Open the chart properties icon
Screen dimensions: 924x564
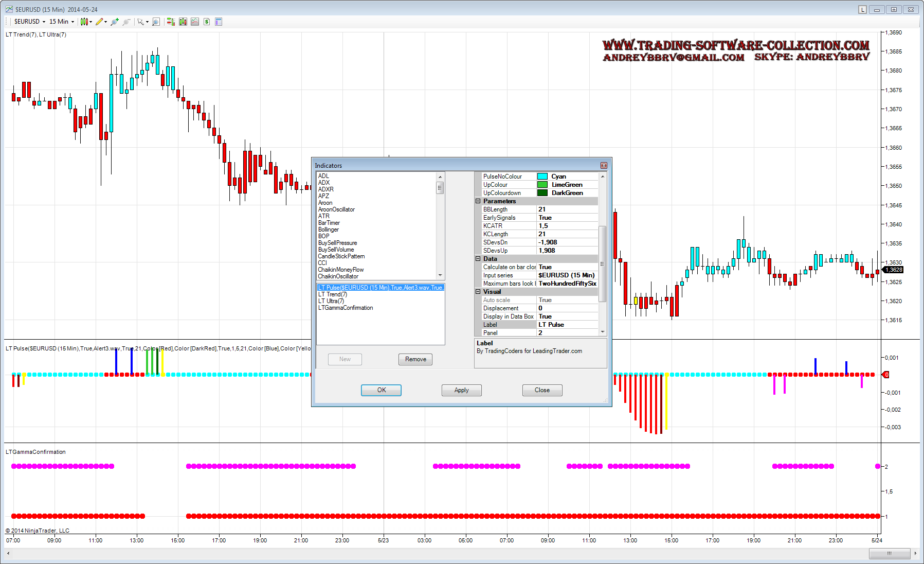click(219, 22)
